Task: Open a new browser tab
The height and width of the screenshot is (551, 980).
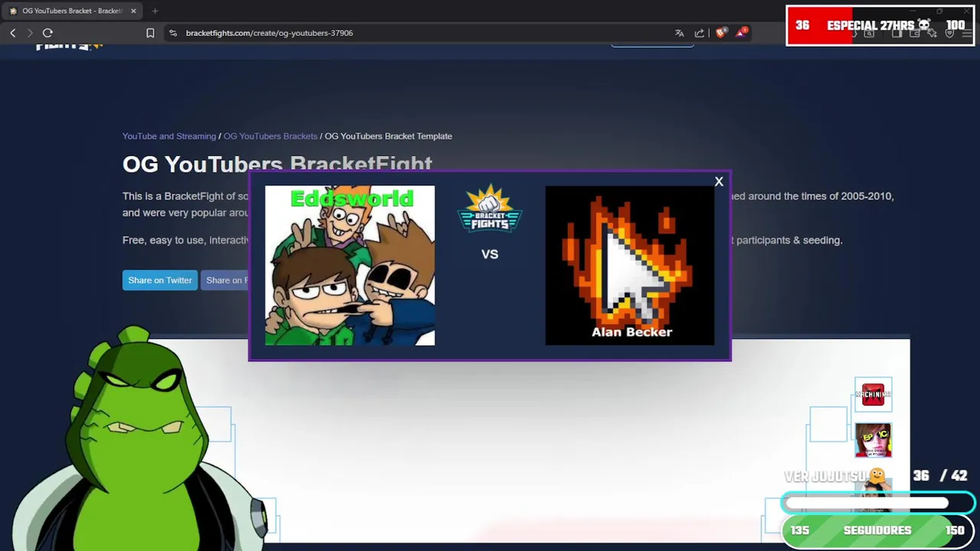Action: click(x=155, y=11)
